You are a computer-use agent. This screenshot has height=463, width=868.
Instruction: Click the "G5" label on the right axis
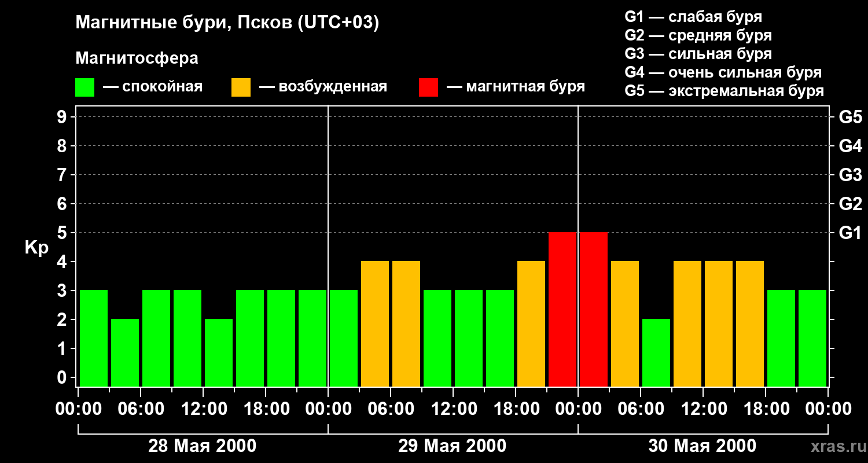(x=850, y=117)
